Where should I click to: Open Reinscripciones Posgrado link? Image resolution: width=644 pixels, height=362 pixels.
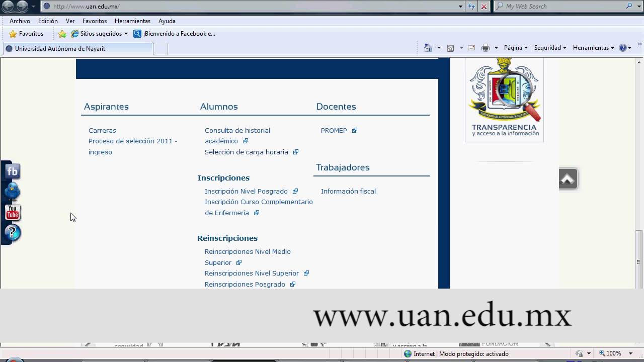[x=245, y=284]
